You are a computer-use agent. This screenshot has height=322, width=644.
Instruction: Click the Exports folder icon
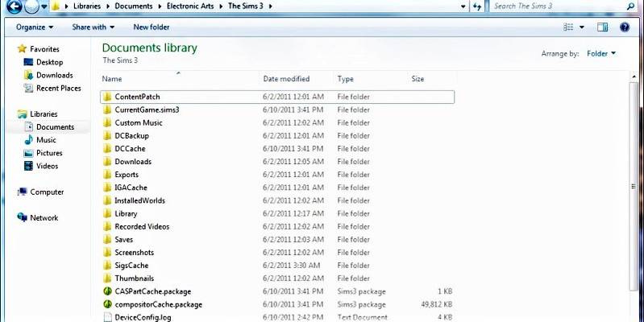point(107,175)
